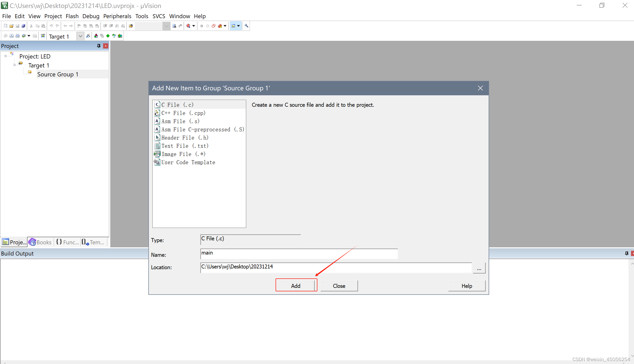Select 'User Code Template' in list
This screenshot has width=634, height=364.
coord(188,162)
